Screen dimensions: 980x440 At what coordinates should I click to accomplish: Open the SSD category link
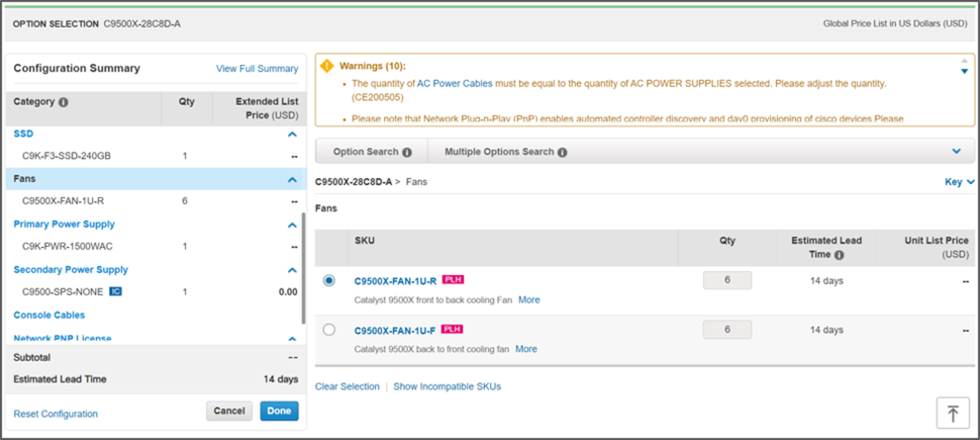[x=23, y=134]
